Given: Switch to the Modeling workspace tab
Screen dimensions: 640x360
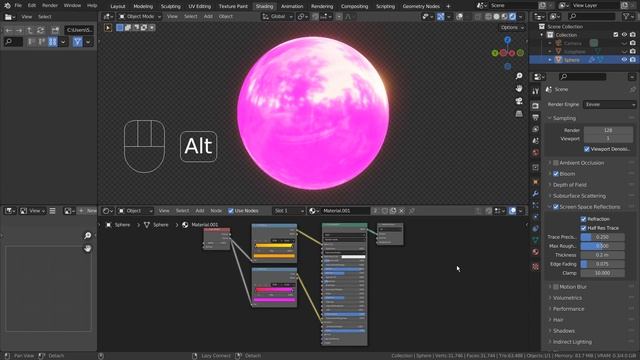Looking at the screenshot, I should point(143,6).
